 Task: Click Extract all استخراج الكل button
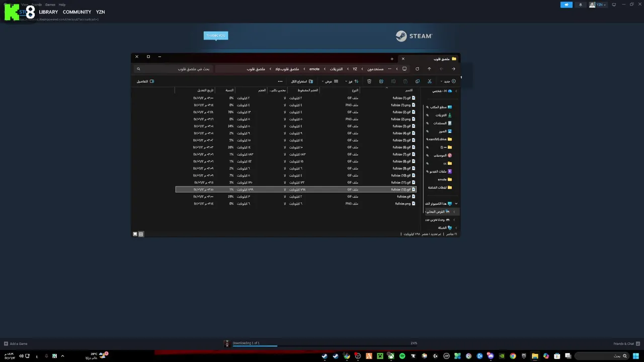point(302,81)
